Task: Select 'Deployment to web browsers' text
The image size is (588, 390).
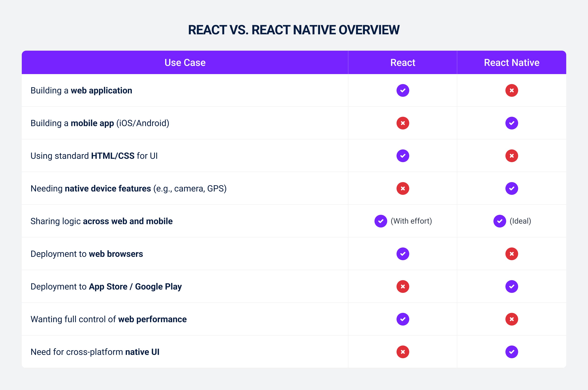Action: (87, 254)
